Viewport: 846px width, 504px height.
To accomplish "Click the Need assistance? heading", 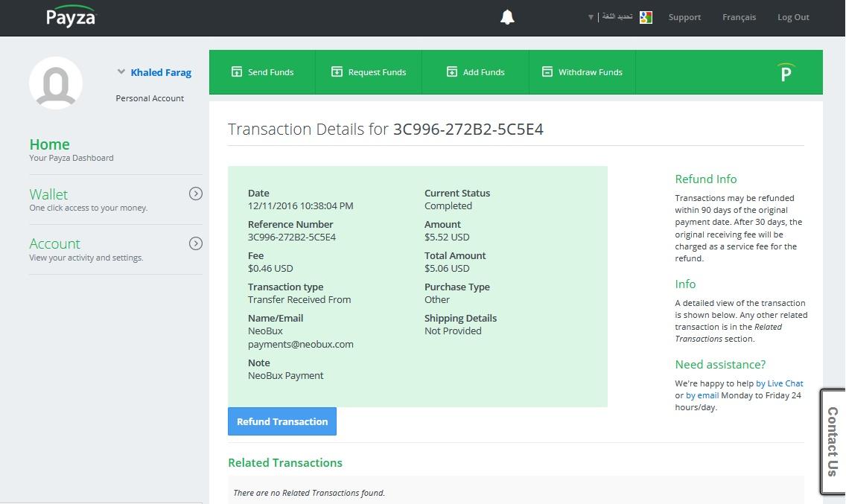I will pyautogui.click(x=720, y=364).
